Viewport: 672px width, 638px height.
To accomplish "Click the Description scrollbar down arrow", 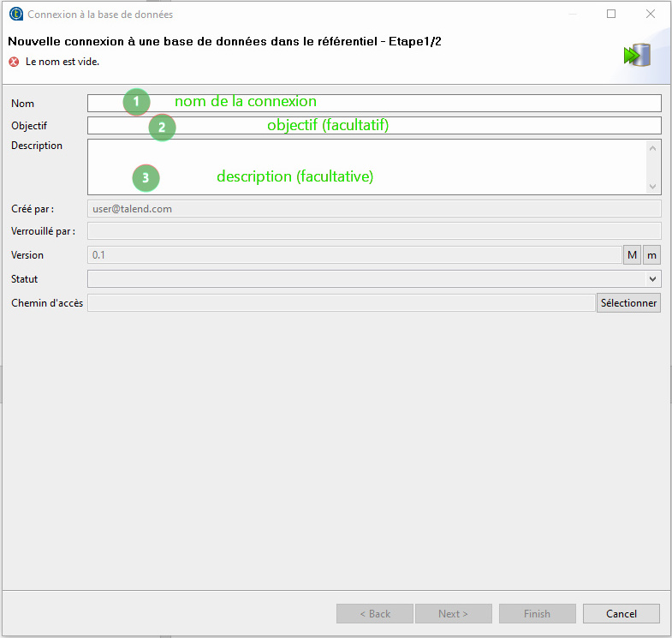I will (x=652, y=187).
